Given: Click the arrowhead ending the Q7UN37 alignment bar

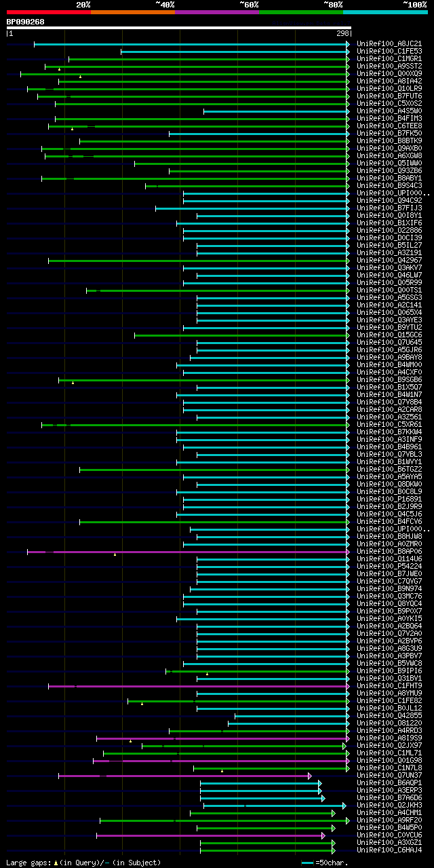Looking at the screenshot, I should click(x=310, y=775).
